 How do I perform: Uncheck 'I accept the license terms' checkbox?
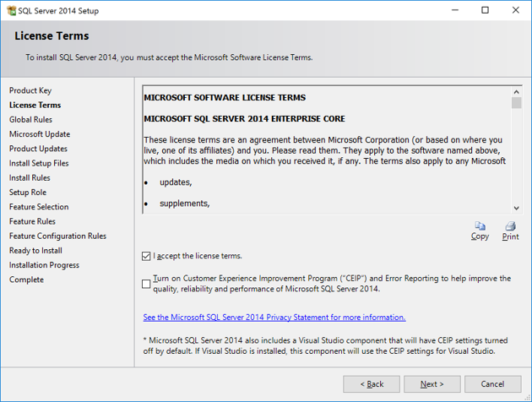click(146, 256)
